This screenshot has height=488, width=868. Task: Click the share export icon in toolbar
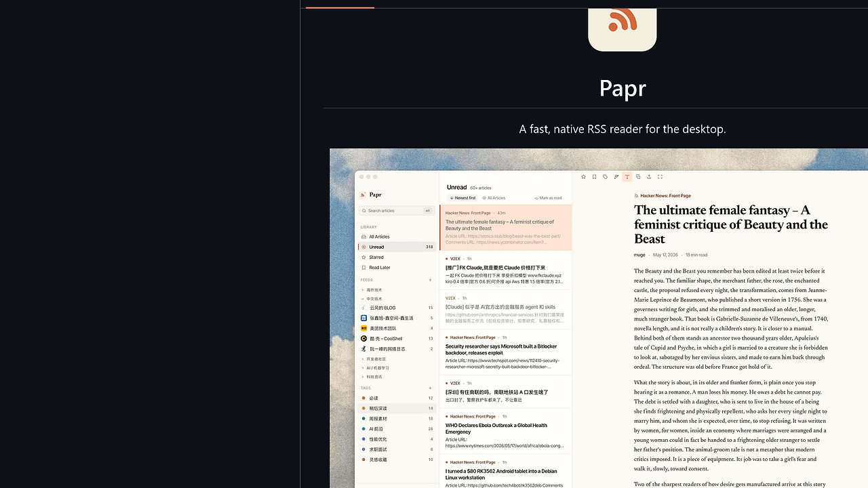649,177
